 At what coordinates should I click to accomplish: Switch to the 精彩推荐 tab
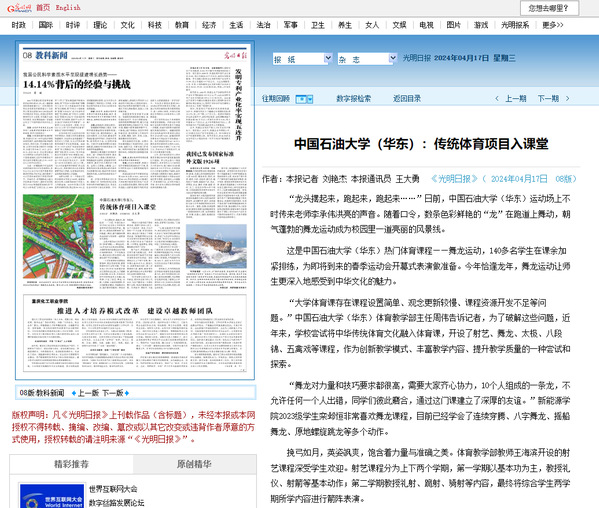pyautogui.click(x=71, y=464)
